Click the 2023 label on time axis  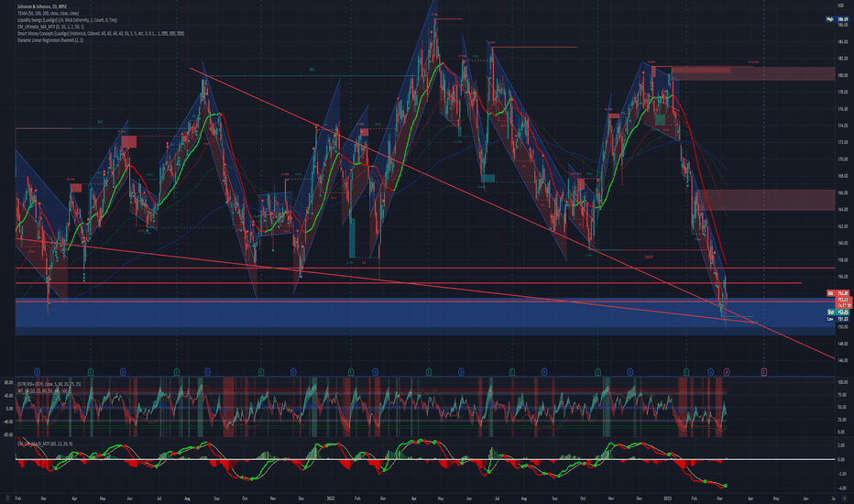(x=668, y=499)
